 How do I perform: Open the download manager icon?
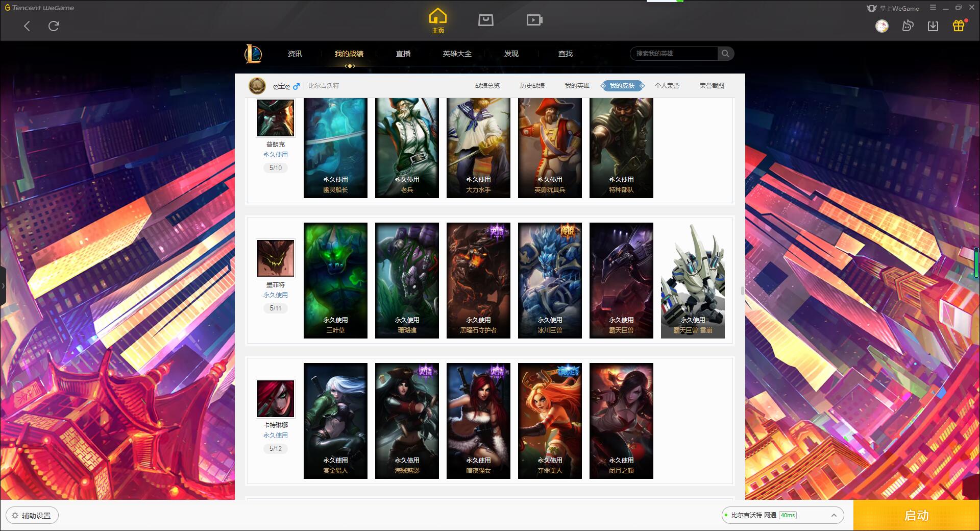pyautogui.click(x=933, y=26)
